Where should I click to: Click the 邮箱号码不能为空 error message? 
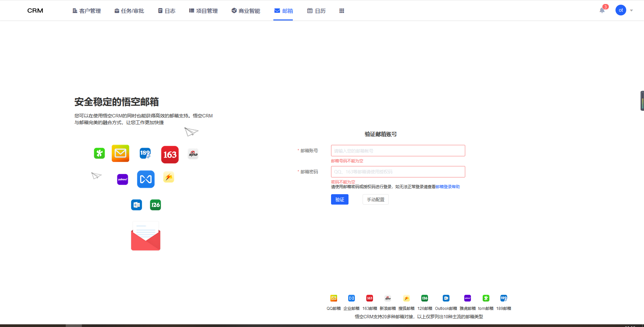point(347,161)
